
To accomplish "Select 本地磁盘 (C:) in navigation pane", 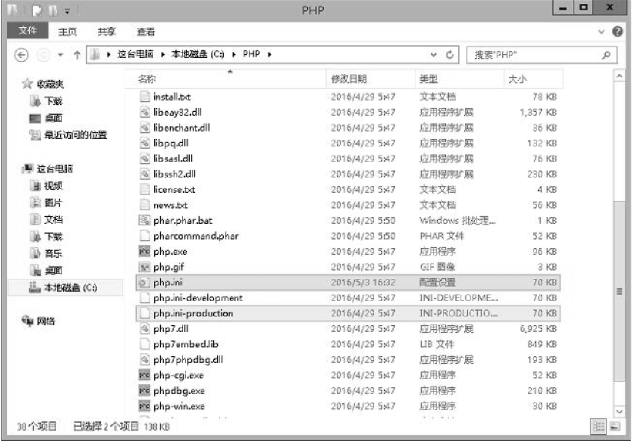I will click(71, 287).
